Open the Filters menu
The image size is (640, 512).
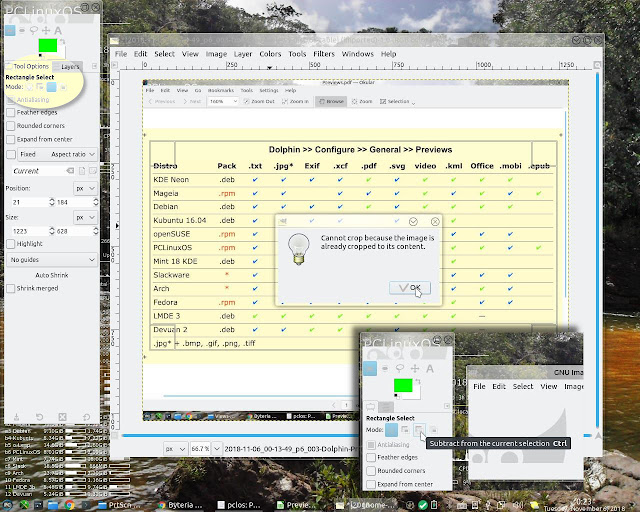pyautogui.click(x=324, y=54)
